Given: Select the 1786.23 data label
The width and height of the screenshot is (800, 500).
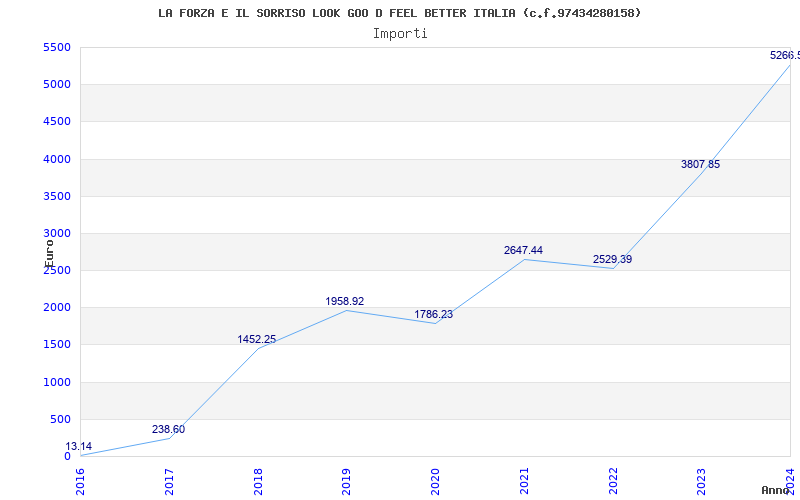Looking at the screenshot, I should click(433, 314).
